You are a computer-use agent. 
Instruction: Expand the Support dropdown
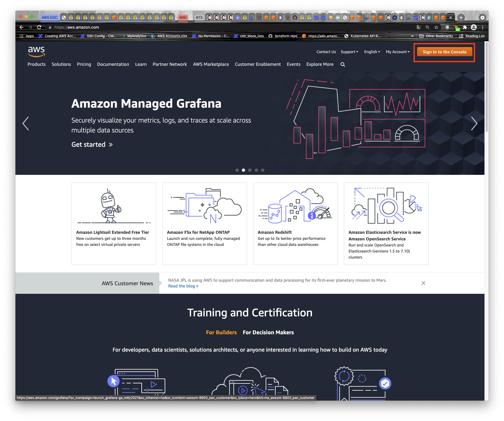pos(349,52)
